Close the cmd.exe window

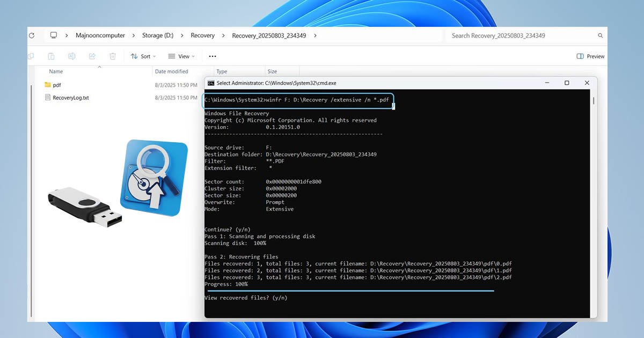(x=587, y=83)
